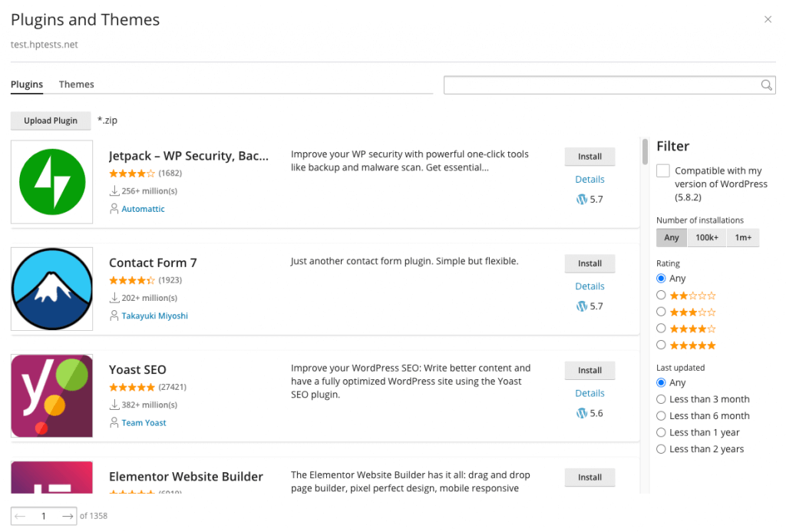Click the Jetpack plugin logo
The height and width of the screenshot is (532, 786).
[52, 182]
